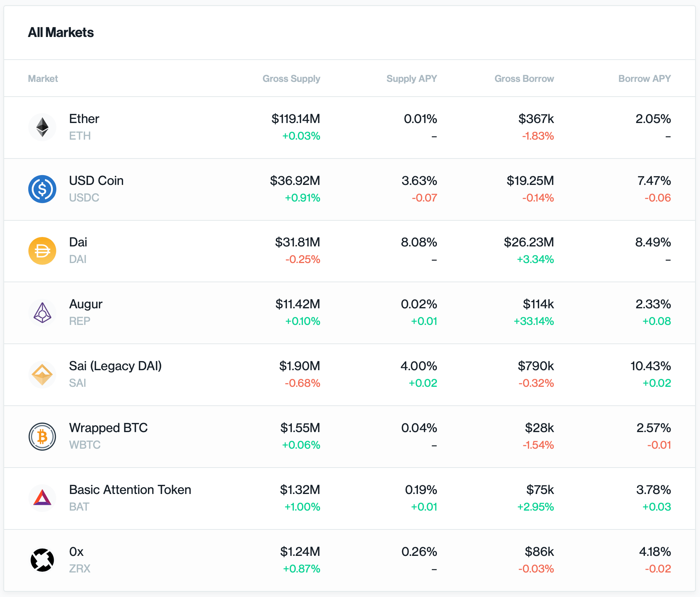Click the Wrapped BTC bitcoin icon

(42, 437)
